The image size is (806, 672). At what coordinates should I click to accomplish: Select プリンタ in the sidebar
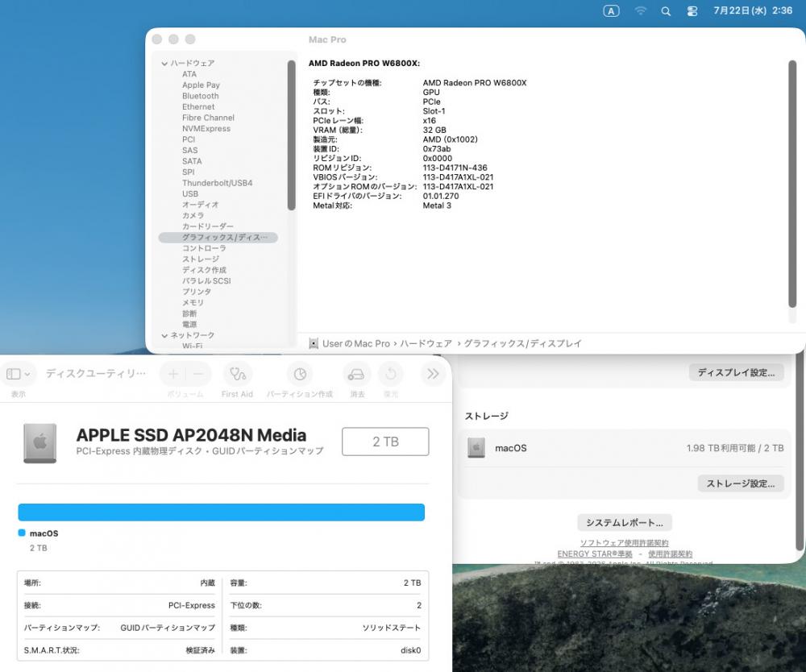pyautogui.click(x=197, y=292)
